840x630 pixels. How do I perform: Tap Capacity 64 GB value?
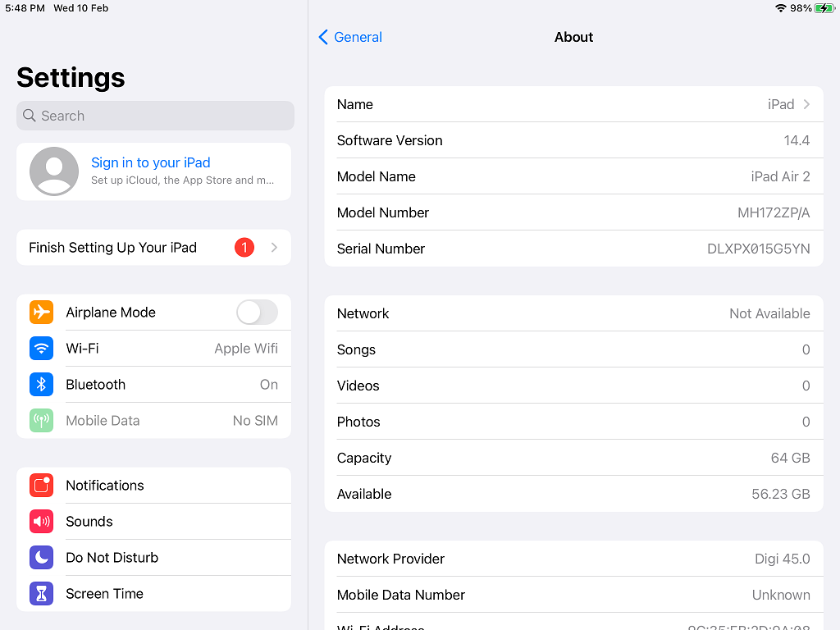(790, 458)
